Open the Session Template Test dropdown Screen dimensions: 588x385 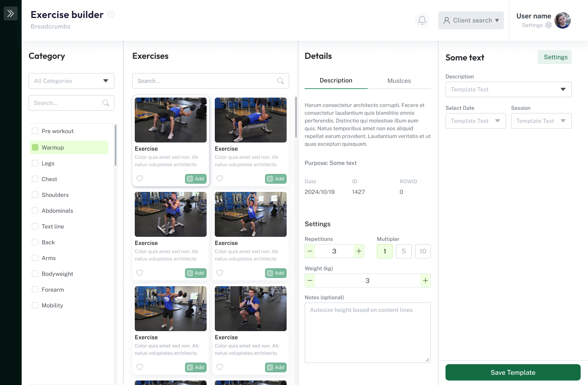tap(541, 121)
